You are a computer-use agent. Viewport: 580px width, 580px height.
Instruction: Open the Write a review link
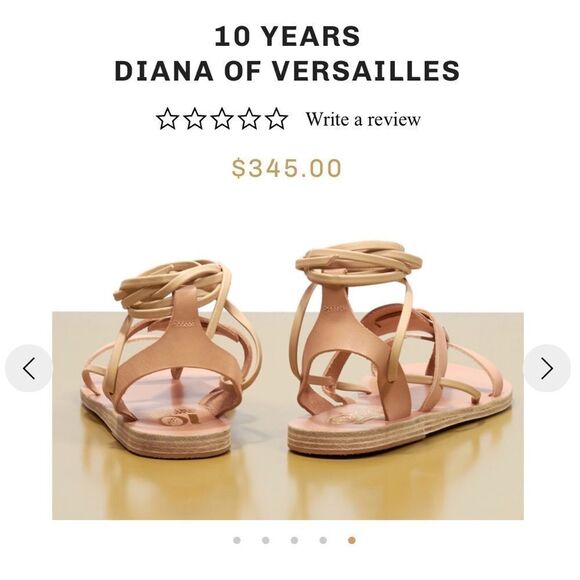click(x=363, y=119)
